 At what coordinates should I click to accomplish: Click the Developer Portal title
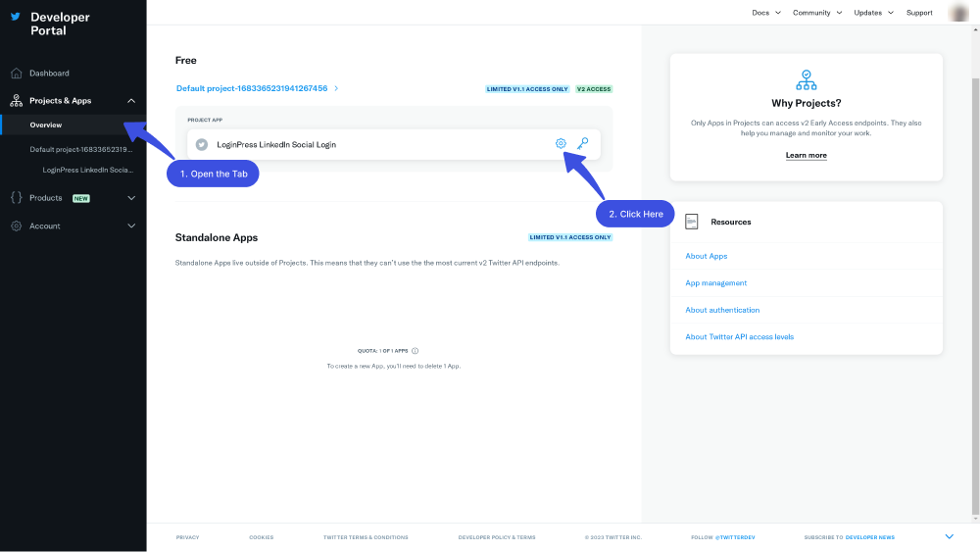[x=60, y=24]
